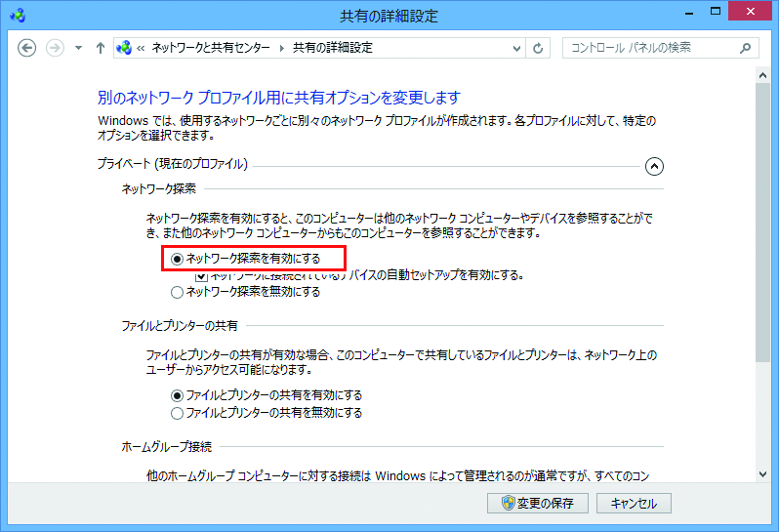Viewport: 779px width, 532px height.
Task: Click the ファイルとプリンターの共有 section heading
Action: click(180, 326)
